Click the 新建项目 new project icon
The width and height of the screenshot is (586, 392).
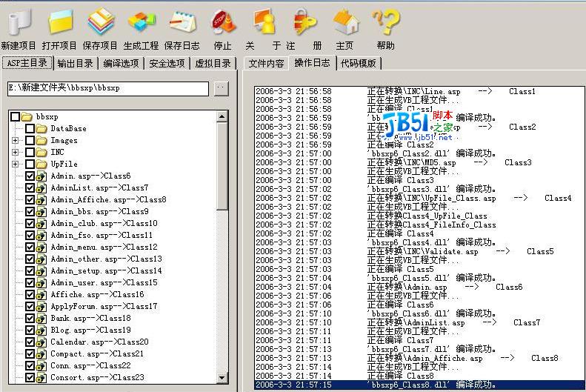tap(19, 21)
